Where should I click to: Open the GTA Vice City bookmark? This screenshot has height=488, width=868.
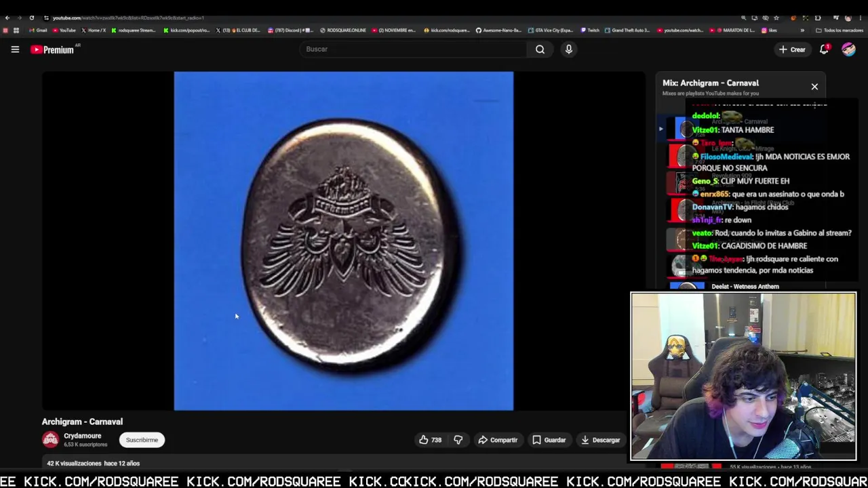tap(551, 30)
